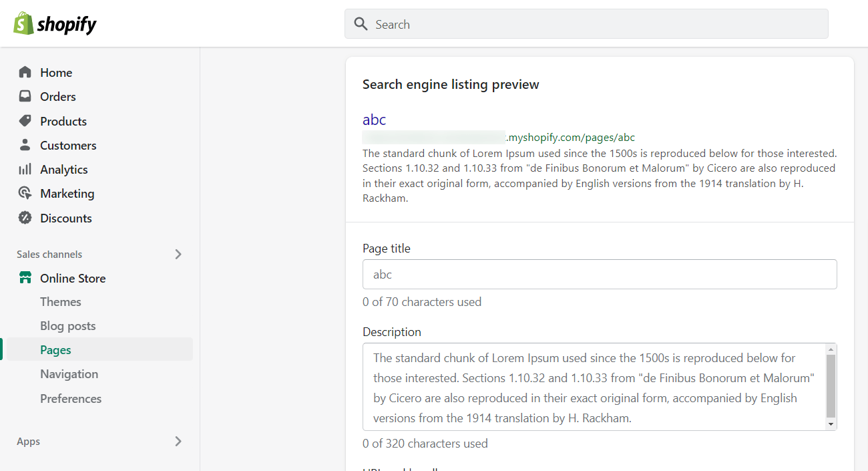Viewport: 868px width, 471px height.
Task: Click the Analytics bar chart icon
Action: point(25,169)
